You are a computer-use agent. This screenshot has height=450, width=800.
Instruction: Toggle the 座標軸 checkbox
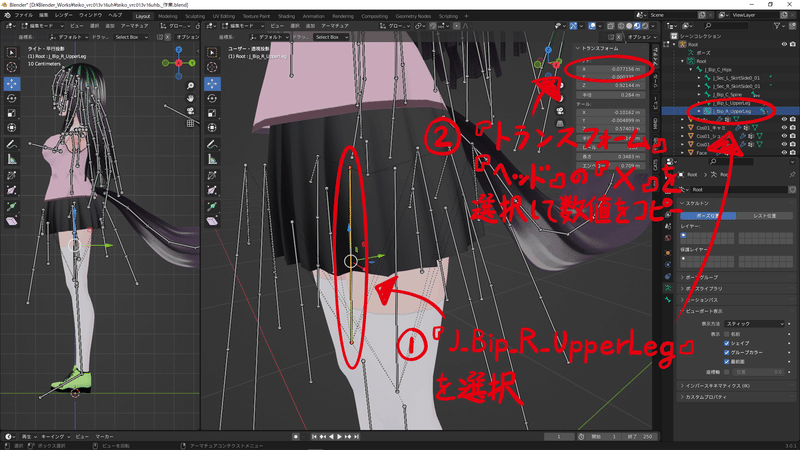pos(727,372)
